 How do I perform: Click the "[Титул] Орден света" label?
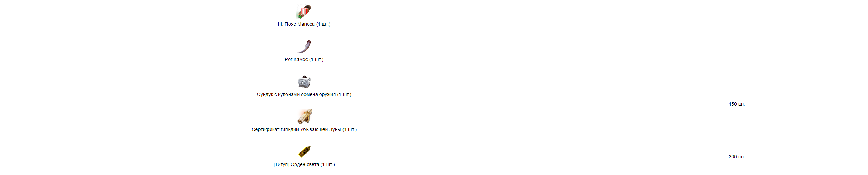(296, 165)
